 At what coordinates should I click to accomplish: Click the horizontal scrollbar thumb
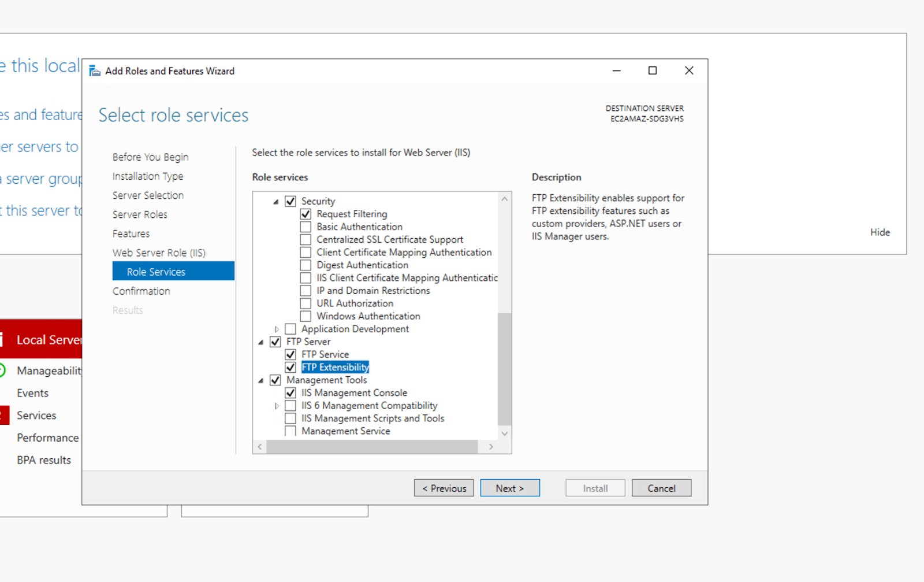[x=372, y=447]
